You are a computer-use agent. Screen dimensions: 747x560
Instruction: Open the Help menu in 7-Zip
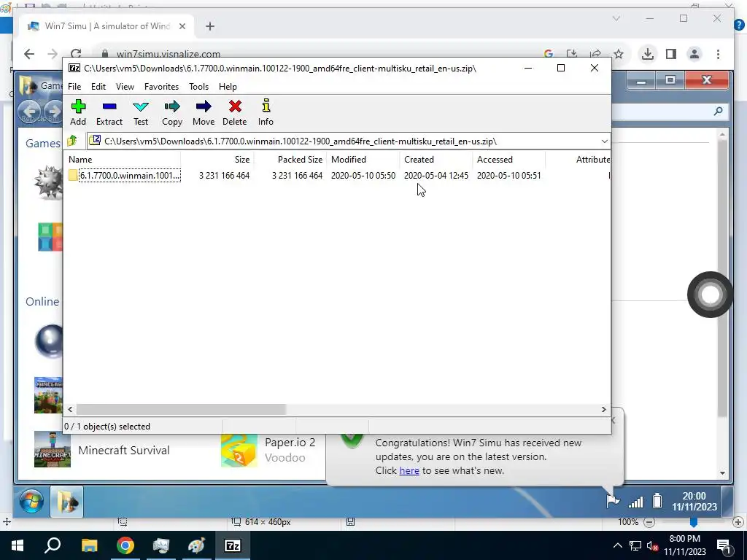click(228, 87)
